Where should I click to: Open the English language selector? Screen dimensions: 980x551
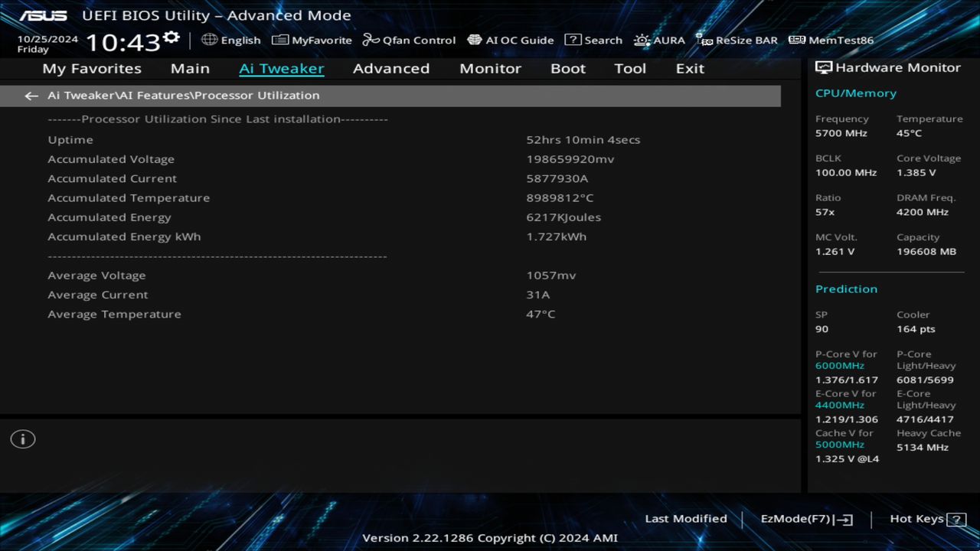point(231,40)
